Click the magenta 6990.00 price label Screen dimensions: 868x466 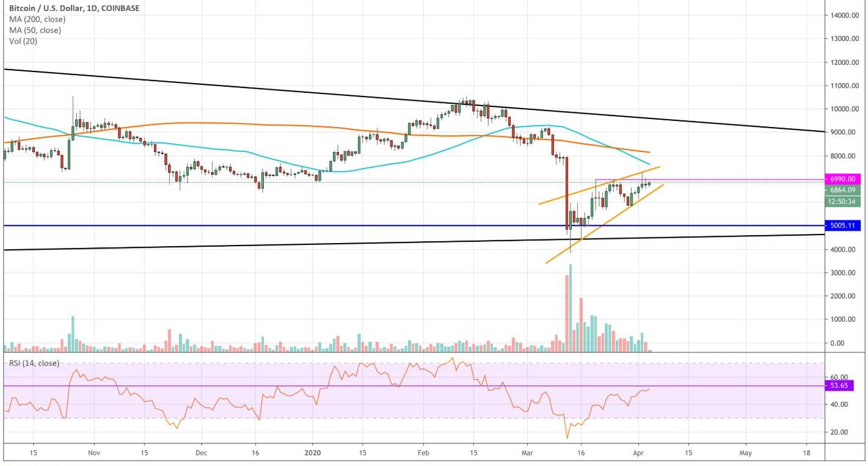click(x=842, y=179)
